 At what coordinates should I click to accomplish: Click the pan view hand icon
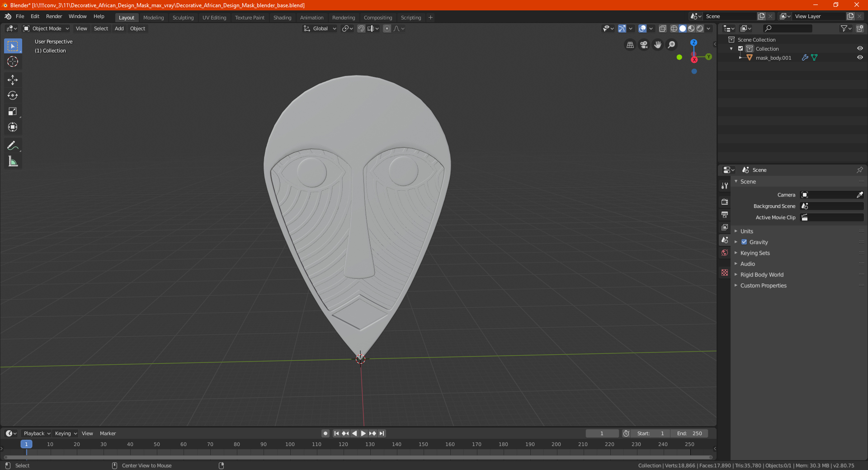pyautogui.click(x=658, y=45)
